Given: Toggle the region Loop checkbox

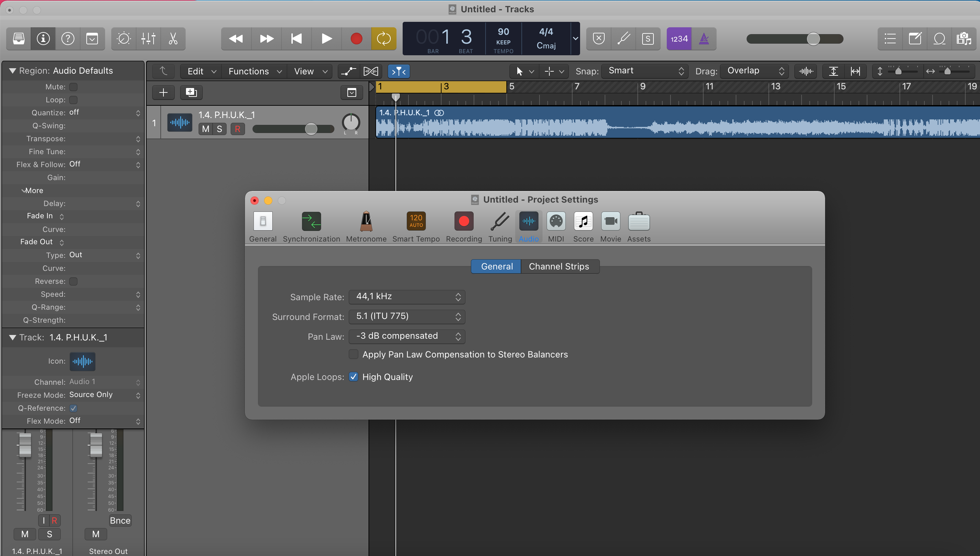Looking at the screenshot, I should click(73, 100).
